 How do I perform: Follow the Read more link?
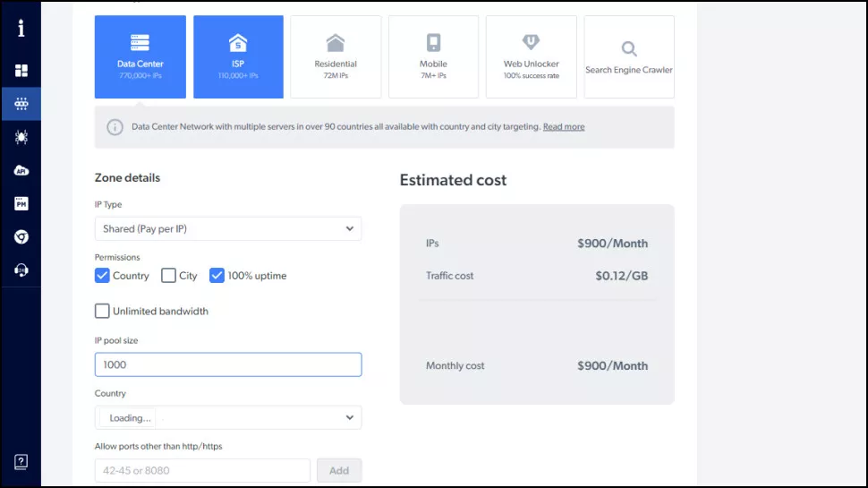pos(564,127)
